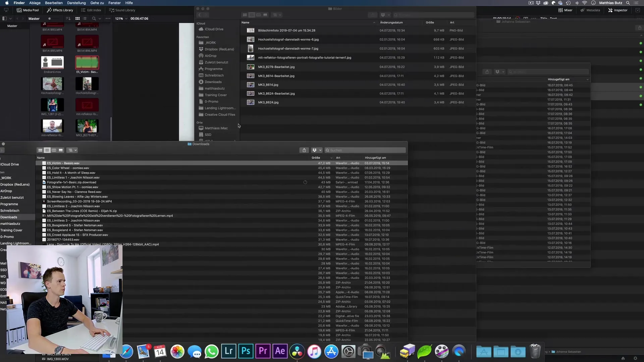This screenshot has width=644, height=362.
Task: Open the Effects Library panel
Action: tap(60, 10)
